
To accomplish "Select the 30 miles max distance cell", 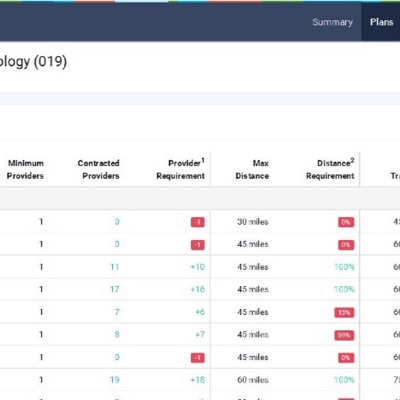I will click(x=253, y=222).
